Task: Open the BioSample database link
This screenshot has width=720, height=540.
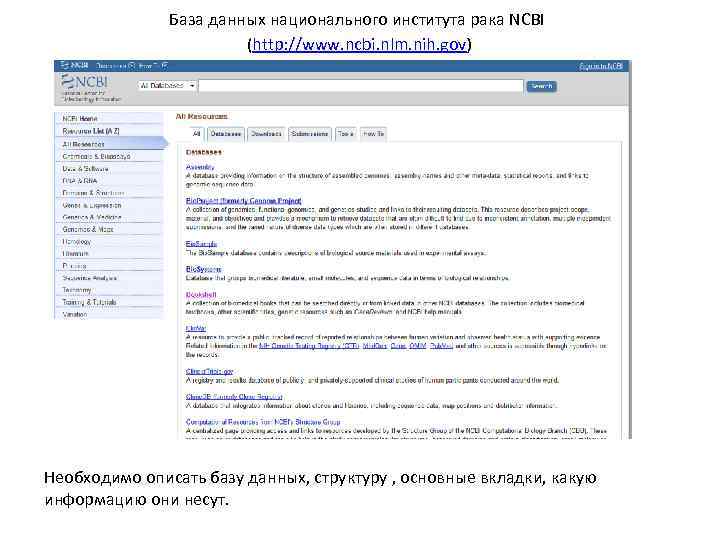Action: pyautogui.click(x=201, y=244)
